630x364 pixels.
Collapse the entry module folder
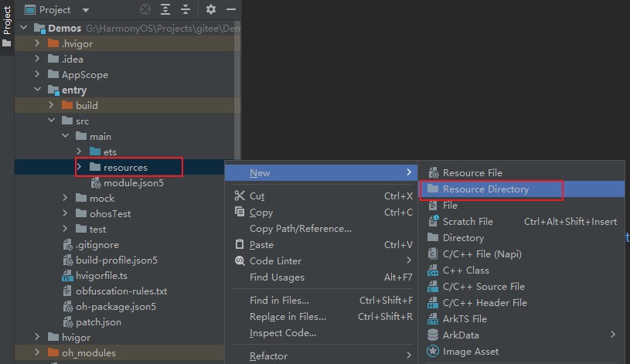[37, 90]
